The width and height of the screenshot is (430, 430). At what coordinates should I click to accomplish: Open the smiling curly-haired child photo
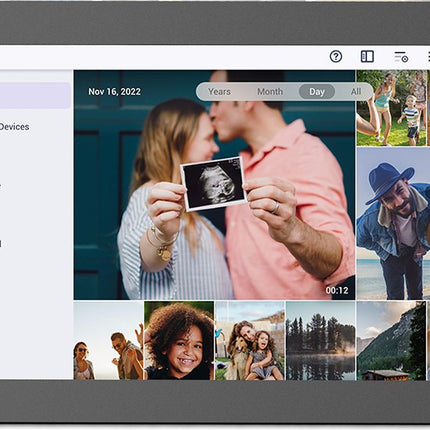(179, 340)
